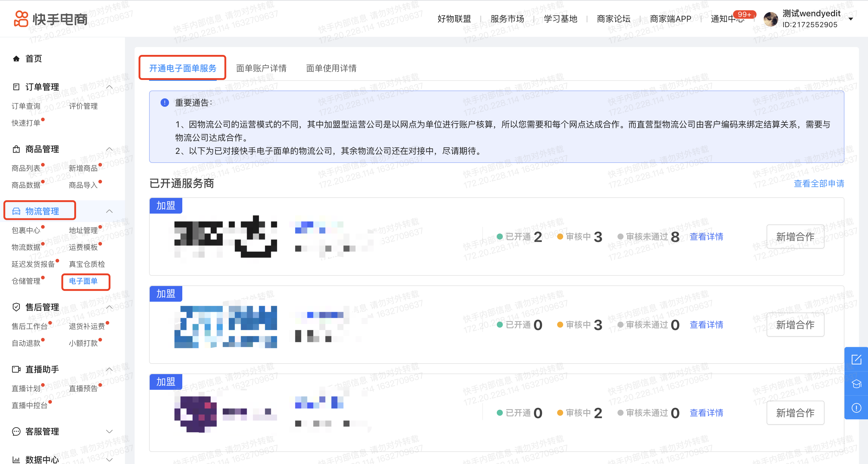Click the 数据中心 chart icon
The width and height of the screenshot is (868, 464).
16,459
